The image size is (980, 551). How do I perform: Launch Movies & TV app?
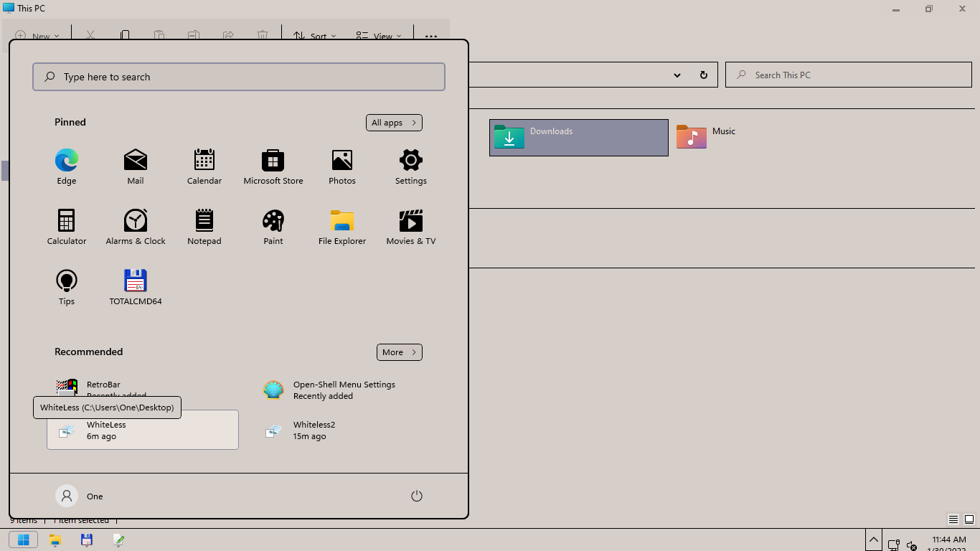411,221
